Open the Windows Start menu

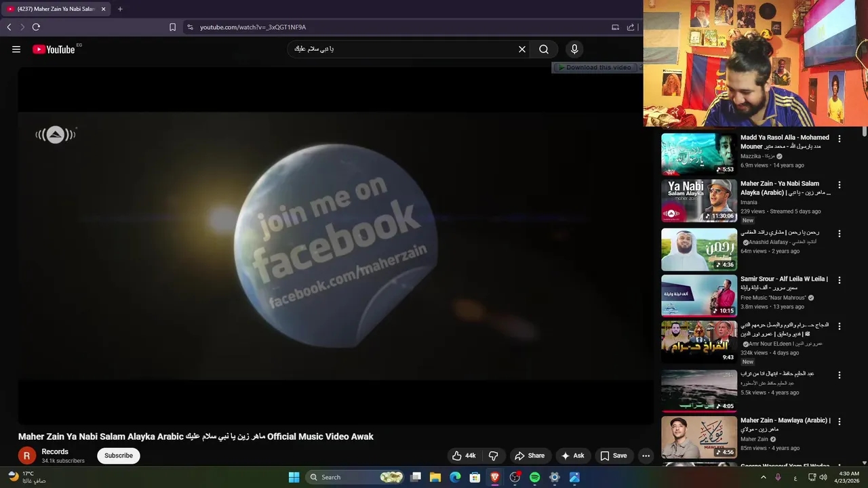click(x=294, y=477)
